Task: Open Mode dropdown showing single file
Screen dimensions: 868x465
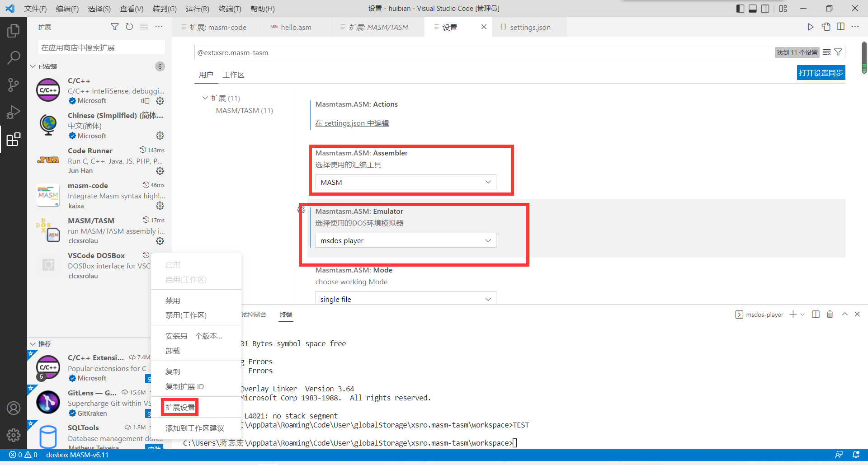Action: (406, 298)
